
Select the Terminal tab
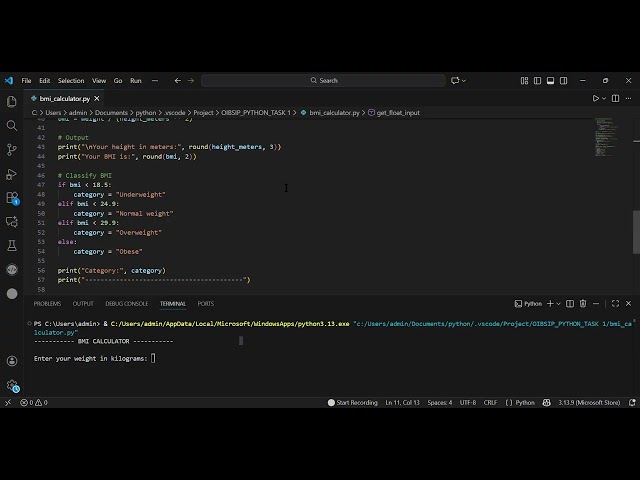coord(173,303)
